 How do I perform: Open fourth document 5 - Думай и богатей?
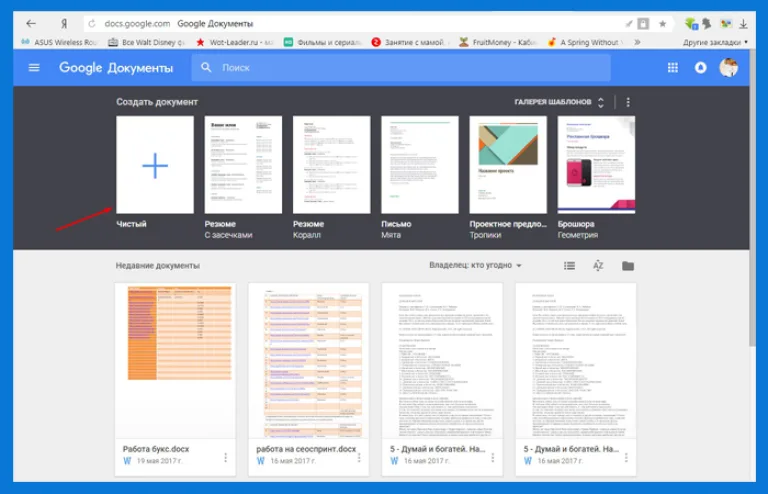pos(576,378)
